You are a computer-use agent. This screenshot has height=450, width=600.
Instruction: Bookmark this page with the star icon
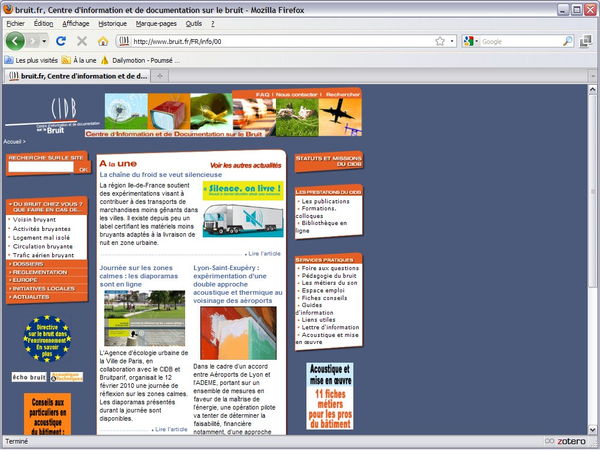439,41
